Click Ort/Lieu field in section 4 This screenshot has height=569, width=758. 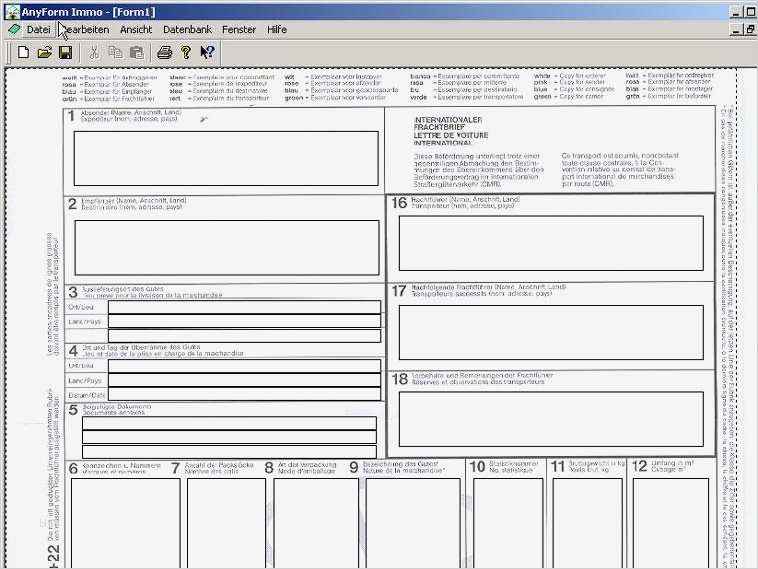tap(244, 366)
